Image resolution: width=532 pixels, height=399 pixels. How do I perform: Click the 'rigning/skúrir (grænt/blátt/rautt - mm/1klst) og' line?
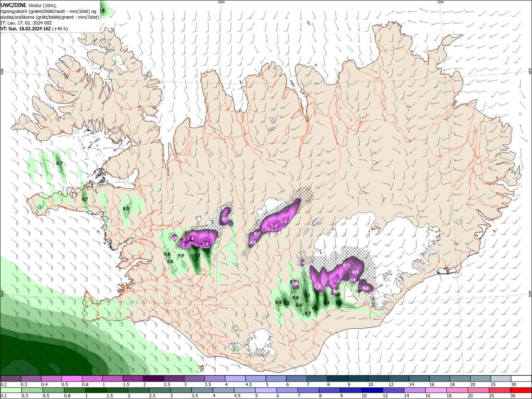point(49,11)
